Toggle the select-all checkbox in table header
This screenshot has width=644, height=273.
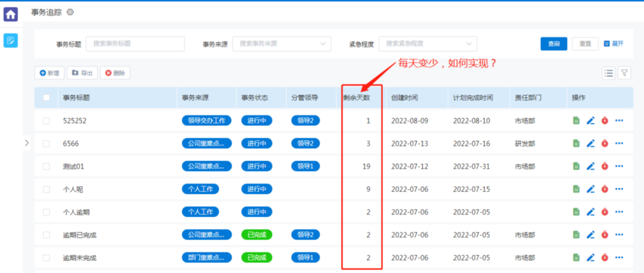(x=46, y=98)
